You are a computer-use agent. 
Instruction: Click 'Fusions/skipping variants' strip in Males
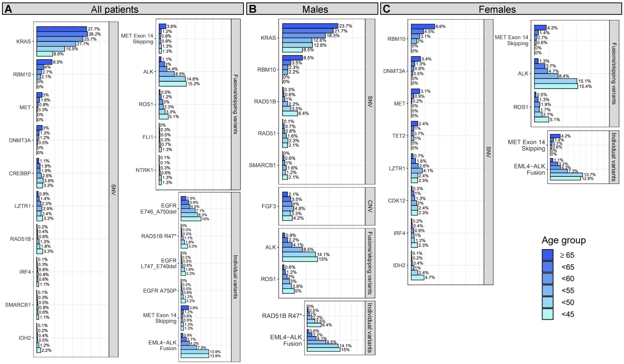coord(370,263)
